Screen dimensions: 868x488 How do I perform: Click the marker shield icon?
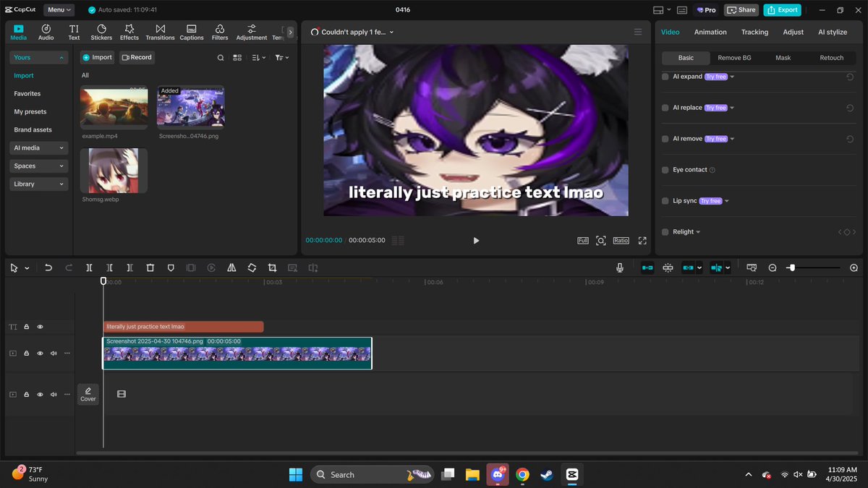tap(171, 267)
